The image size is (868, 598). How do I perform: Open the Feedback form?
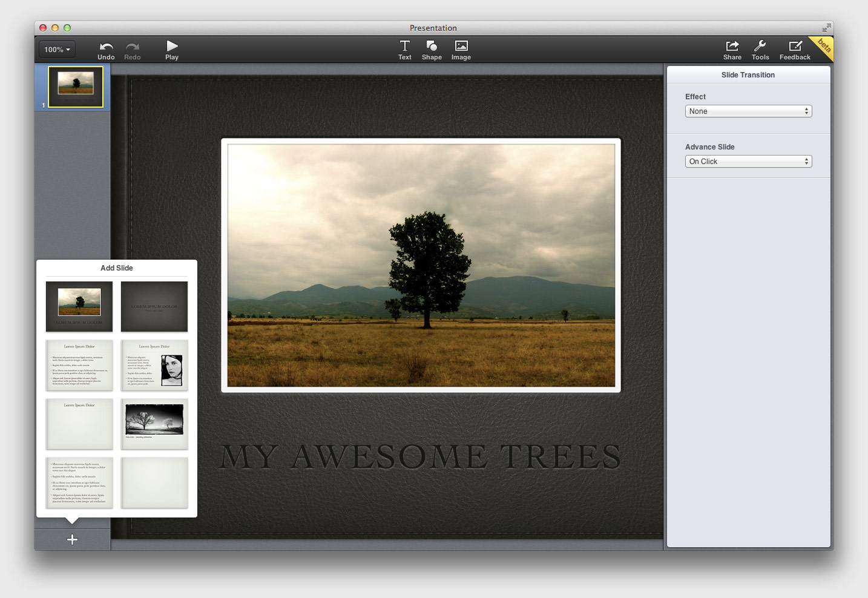click(x=795, y=50)
